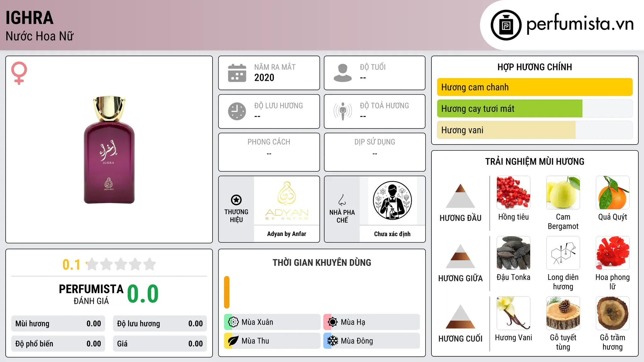Click the PHONG CÁCH card

[269, 152]
